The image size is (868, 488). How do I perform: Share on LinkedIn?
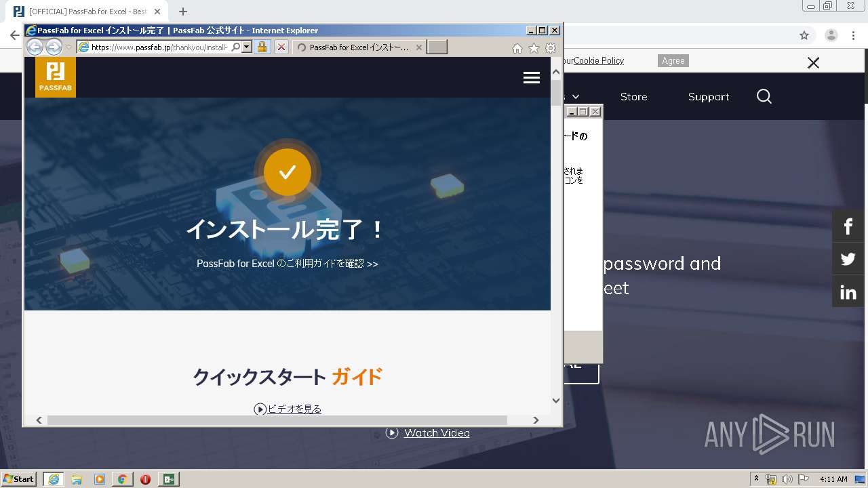(x=848, y=292)
